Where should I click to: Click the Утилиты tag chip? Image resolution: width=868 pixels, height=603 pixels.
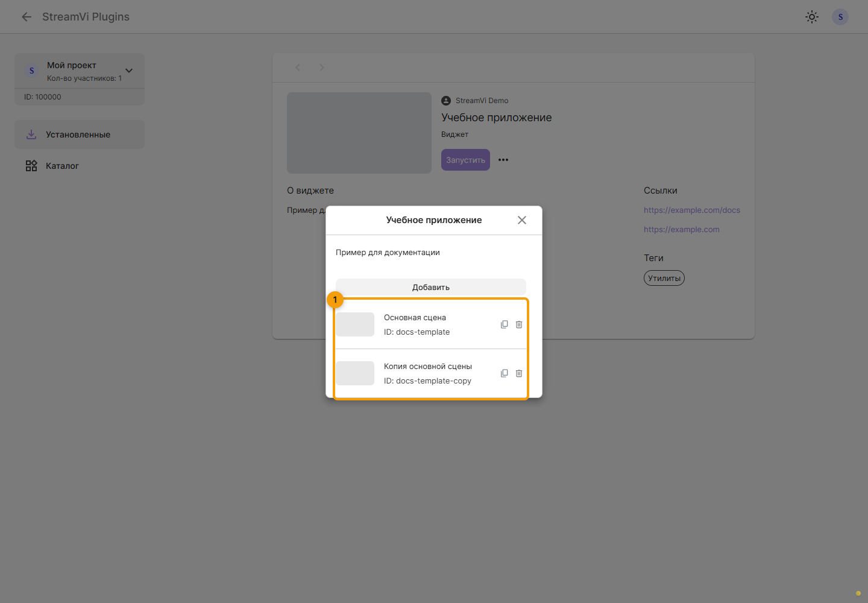pyautogui.click(x=664, y=278)
